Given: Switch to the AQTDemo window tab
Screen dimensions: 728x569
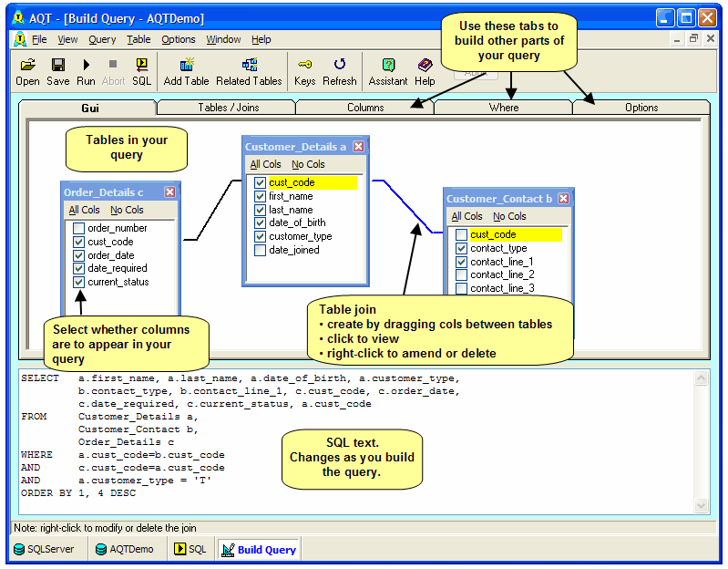Looking at the screenshot, I should point(125,549).
